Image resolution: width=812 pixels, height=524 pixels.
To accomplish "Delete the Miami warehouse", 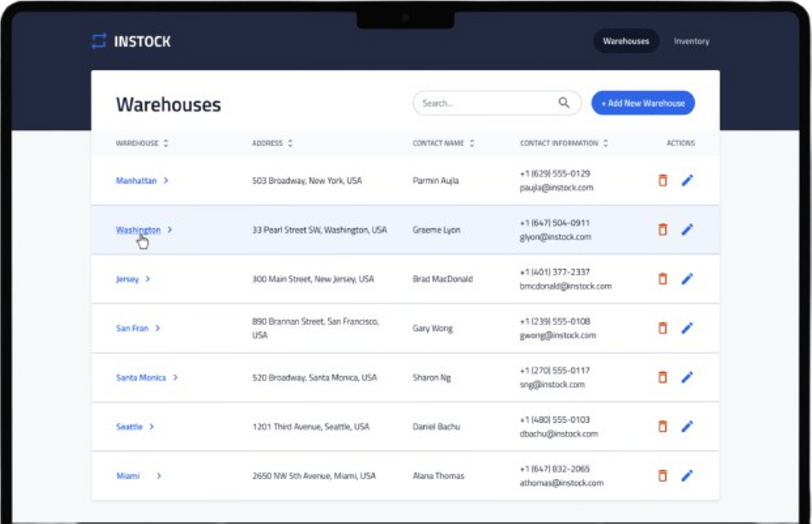I will 663,476.
